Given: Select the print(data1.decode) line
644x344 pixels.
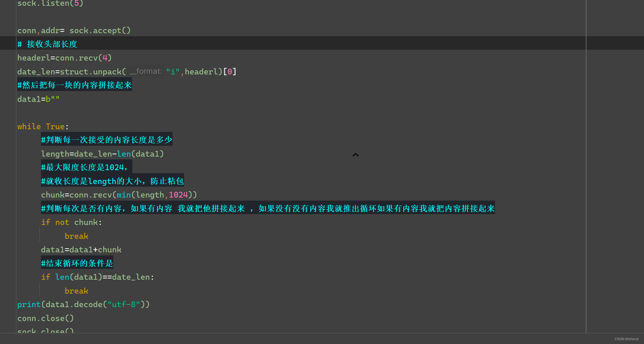Looking at the screenshot, I should [x=84, y=304].
